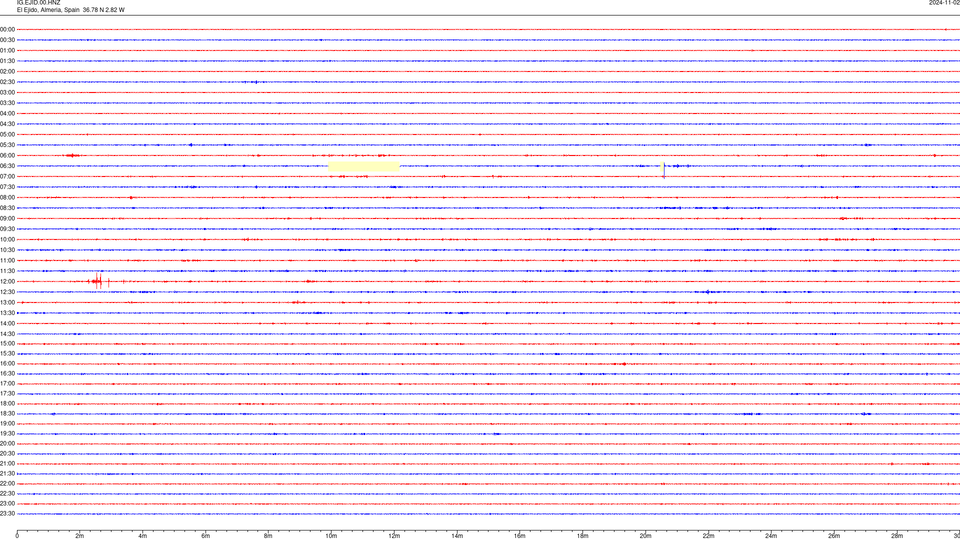Click the 6m tick label on the minute axis
This screenshot has width=960, height=540.
tap(206, 536)
